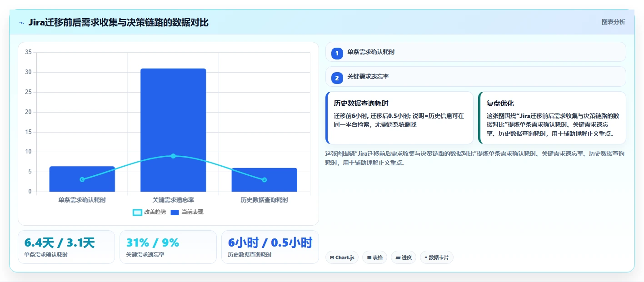Click the x-axis label 单条需求确认耗时
The image size is (644, 282).
pos(82,200)
